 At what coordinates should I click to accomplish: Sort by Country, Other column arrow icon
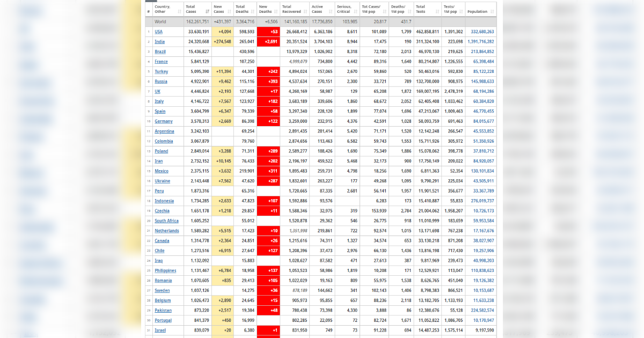pyautogui.click(x=179, y=12)
